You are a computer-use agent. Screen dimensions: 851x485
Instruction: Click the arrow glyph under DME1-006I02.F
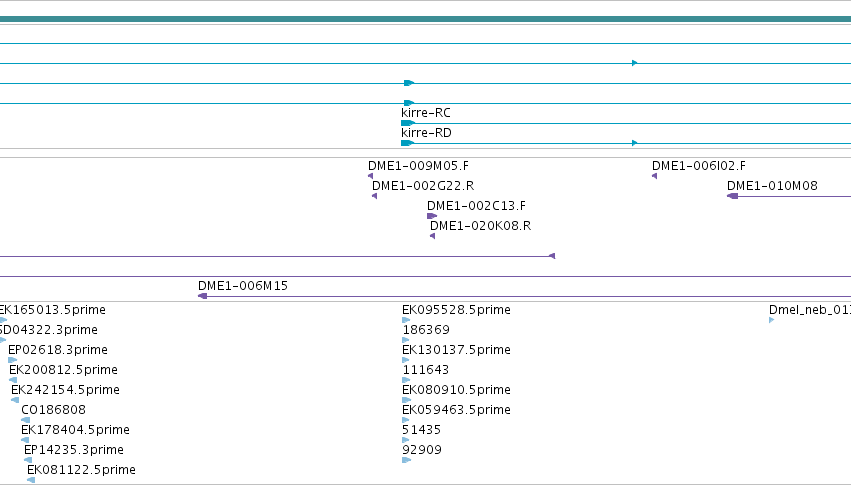(x=655, y=176)
